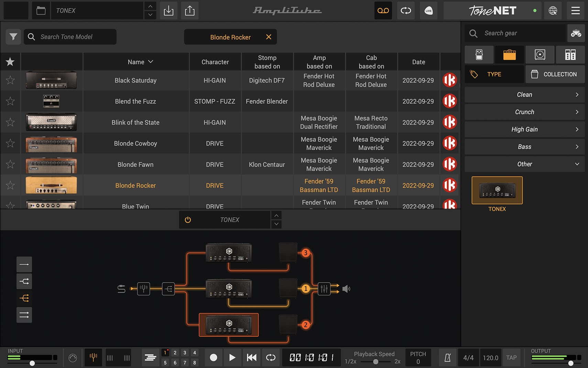Screen dimensions: 588x368
Task: Expand the Crunch amp type
Action: (x=524, y=112)
